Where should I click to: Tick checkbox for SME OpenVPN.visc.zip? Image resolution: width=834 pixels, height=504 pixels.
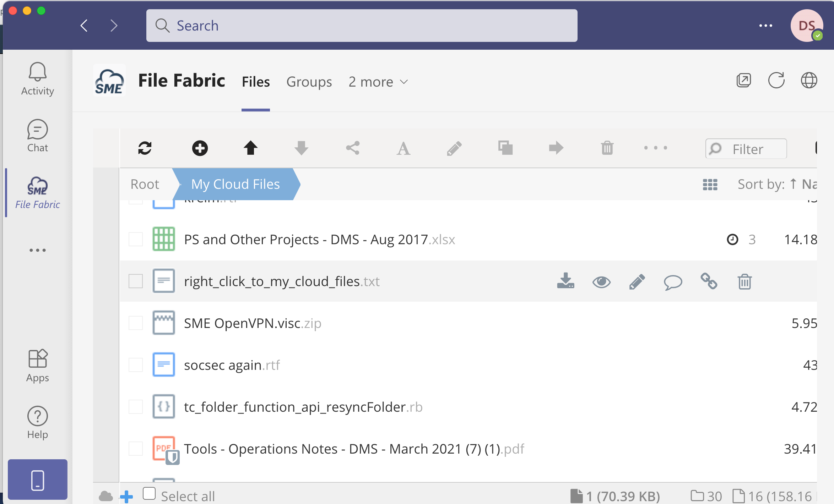(x=136, y=323)
